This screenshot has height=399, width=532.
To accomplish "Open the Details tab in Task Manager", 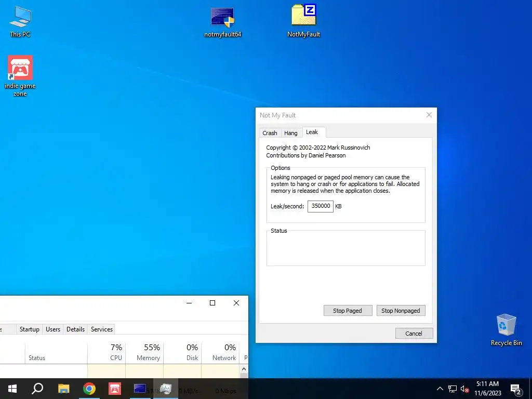I will (x=76, y=329).
